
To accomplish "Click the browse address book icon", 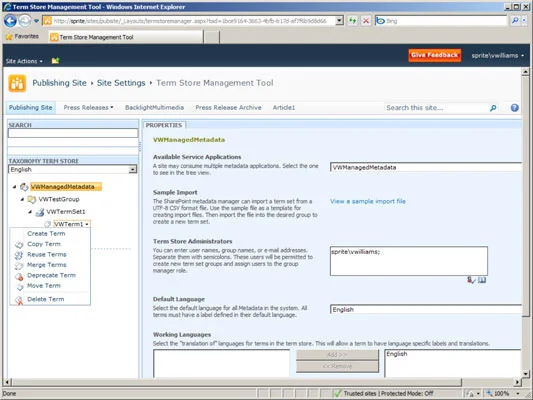I will point(482,280).
